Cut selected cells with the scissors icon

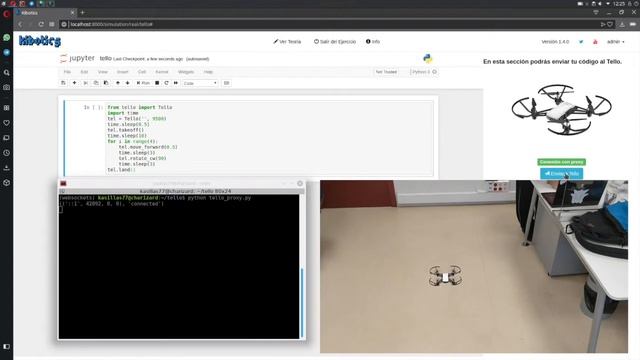(x=85, y=83)
